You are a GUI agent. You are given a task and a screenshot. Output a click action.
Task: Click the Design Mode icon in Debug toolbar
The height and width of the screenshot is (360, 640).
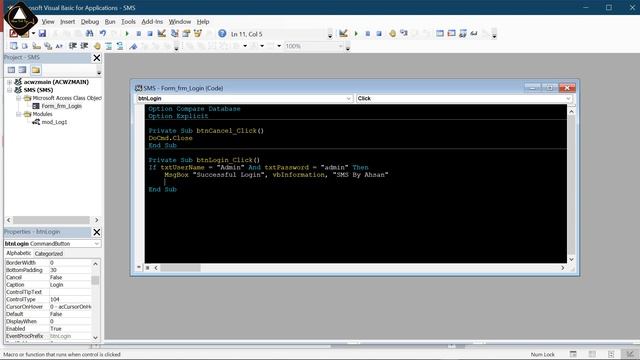(x=343, y=33)
